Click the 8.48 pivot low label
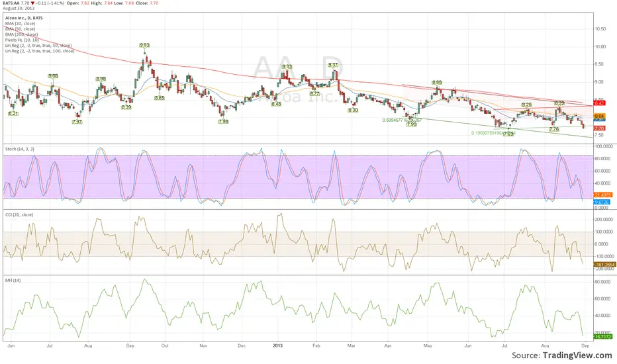The image size is (617, 364). 276,105
